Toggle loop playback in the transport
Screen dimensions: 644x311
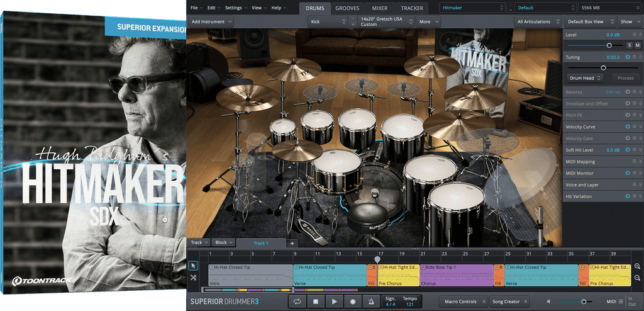[297, 302]
